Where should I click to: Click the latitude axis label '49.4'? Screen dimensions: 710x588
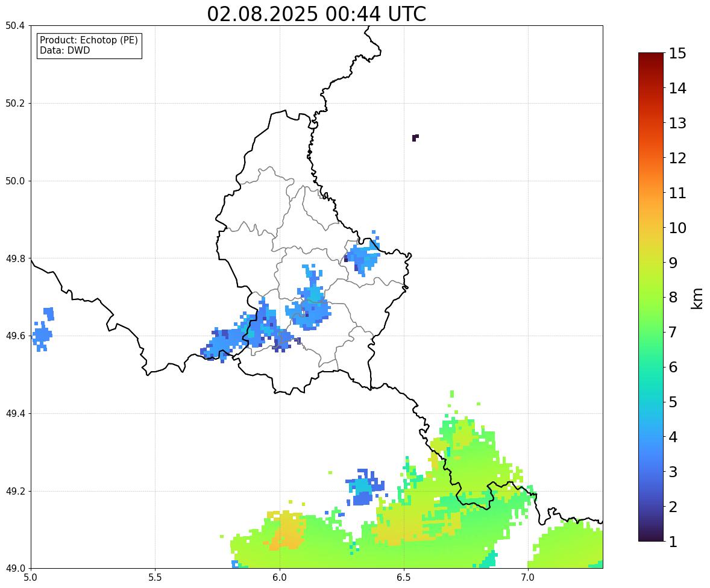pyautogui.click(x=15, y=413)
